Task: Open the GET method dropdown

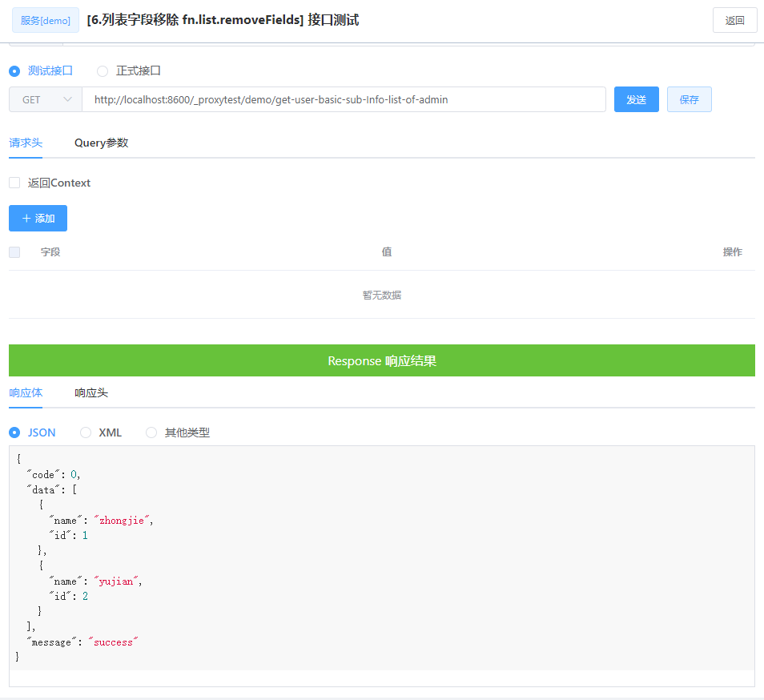Action: (45, 99)
